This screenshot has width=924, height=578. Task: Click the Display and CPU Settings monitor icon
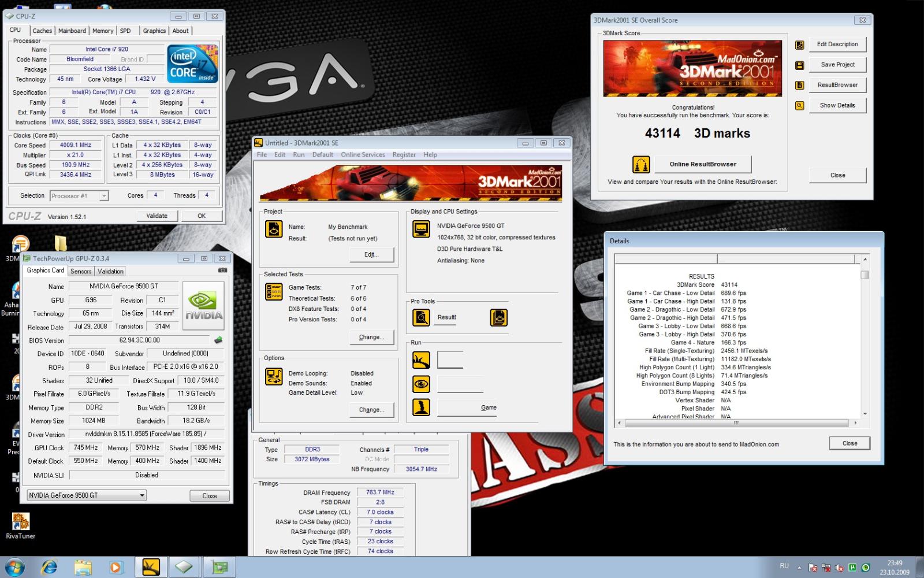pos(422,229)
